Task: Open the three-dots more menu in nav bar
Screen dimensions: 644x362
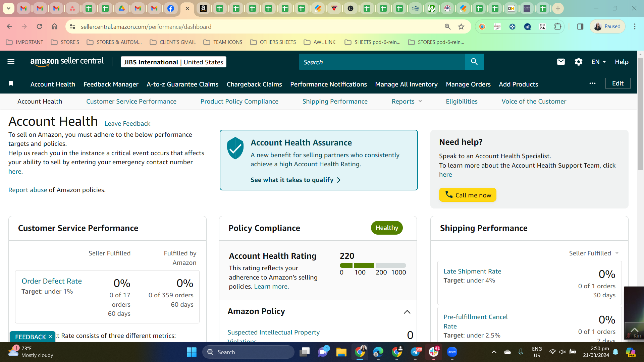Action: coord(592,83)
